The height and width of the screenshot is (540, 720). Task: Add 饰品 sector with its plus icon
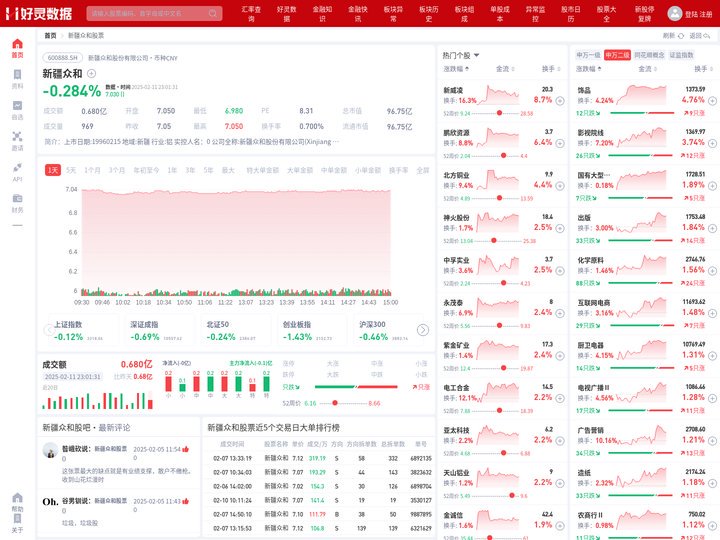coord(712,101)
